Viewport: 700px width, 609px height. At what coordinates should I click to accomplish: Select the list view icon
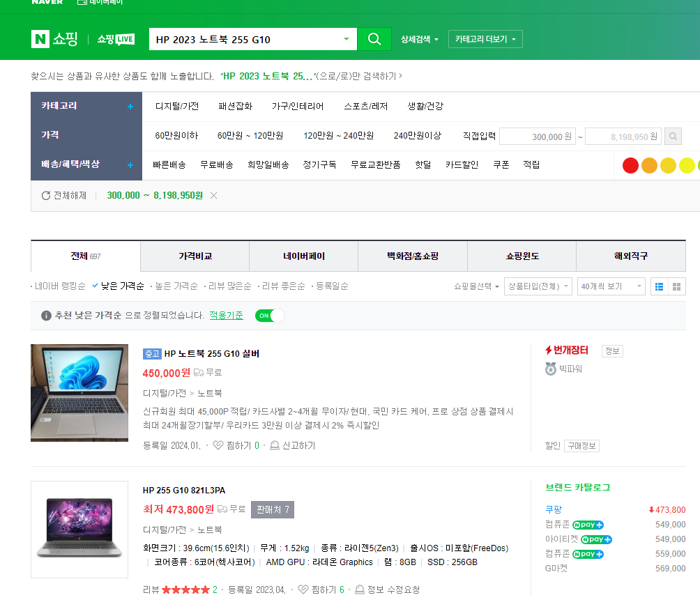click(x=659, y=286)
